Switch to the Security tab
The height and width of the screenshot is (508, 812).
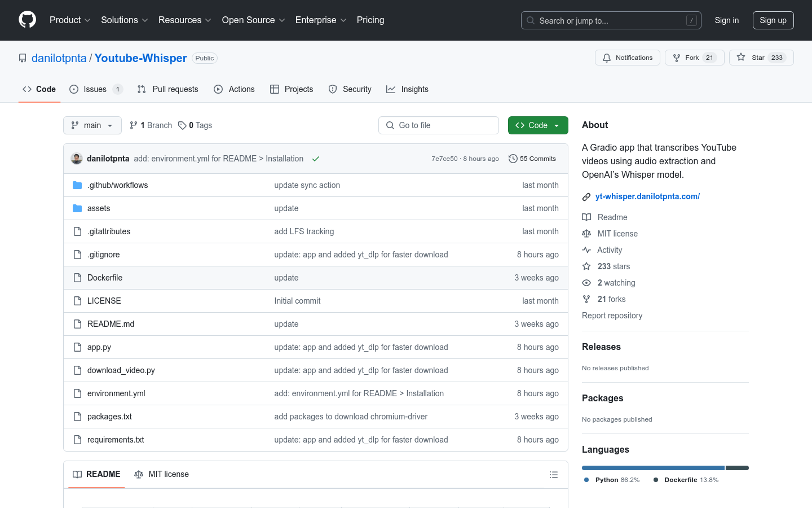tap(350, 89)
